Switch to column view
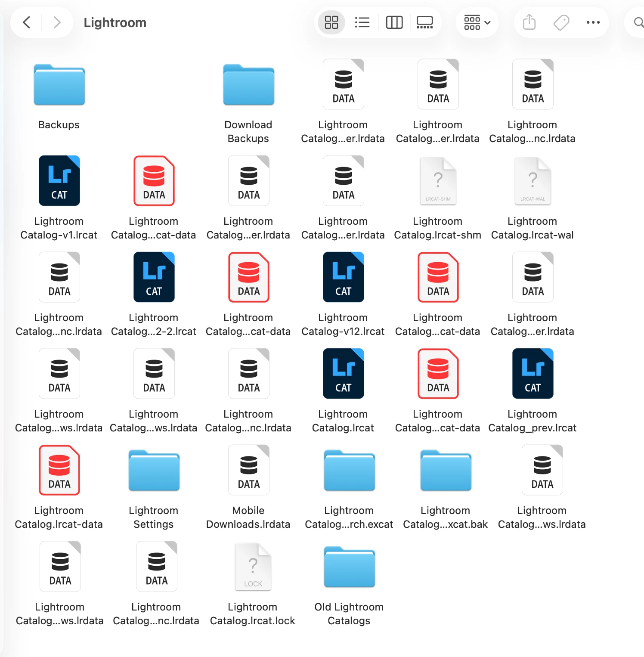 [394, 22]
